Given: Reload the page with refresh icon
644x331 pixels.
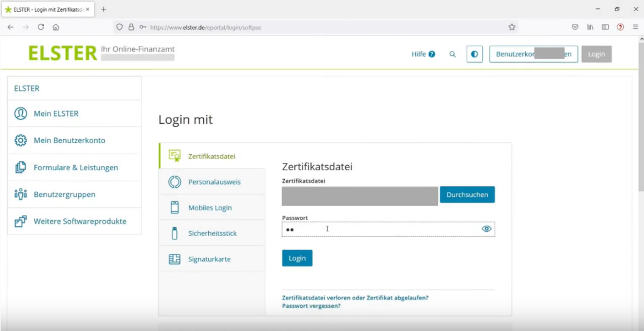Looking at the screenshot, I should [41, 27].
